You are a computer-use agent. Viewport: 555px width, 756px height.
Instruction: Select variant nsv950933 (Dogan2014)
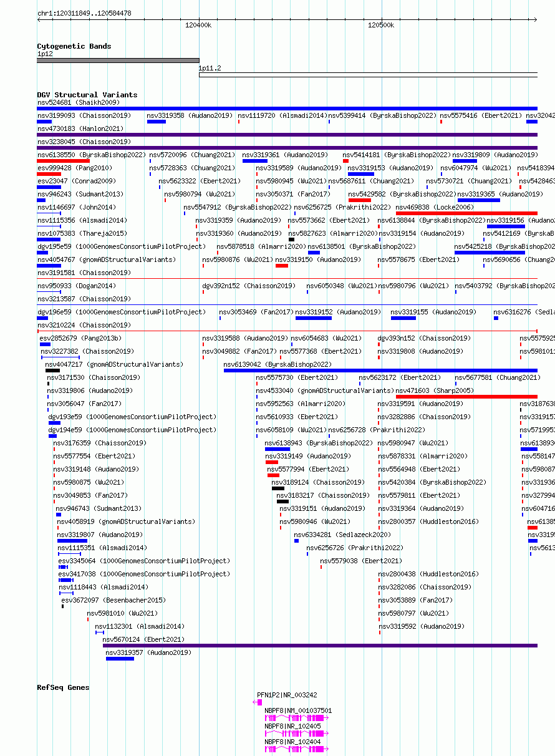point(77,286)
